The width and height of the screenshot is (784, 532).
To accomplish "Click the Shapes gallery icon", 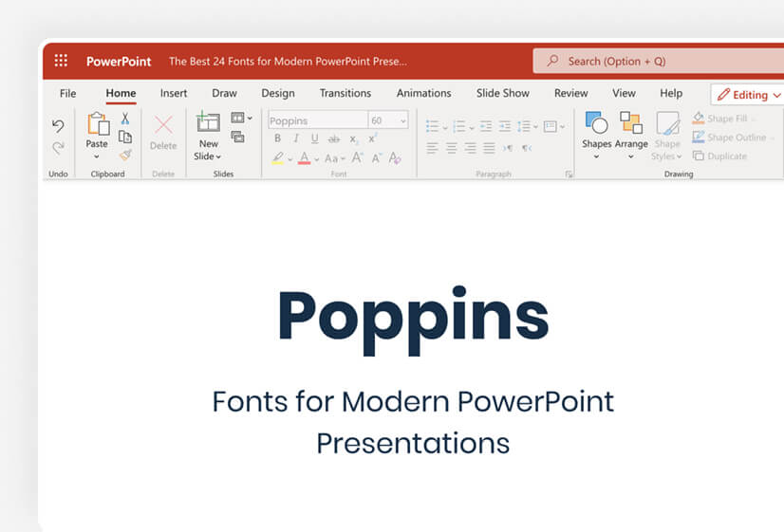I will tap(596, 122).
